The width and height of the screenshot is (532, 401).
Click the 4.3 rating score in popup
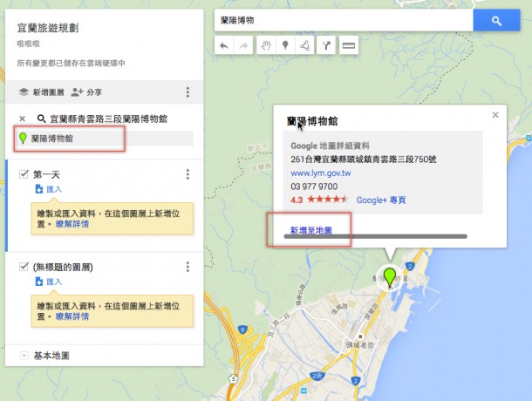coord(297,200)
